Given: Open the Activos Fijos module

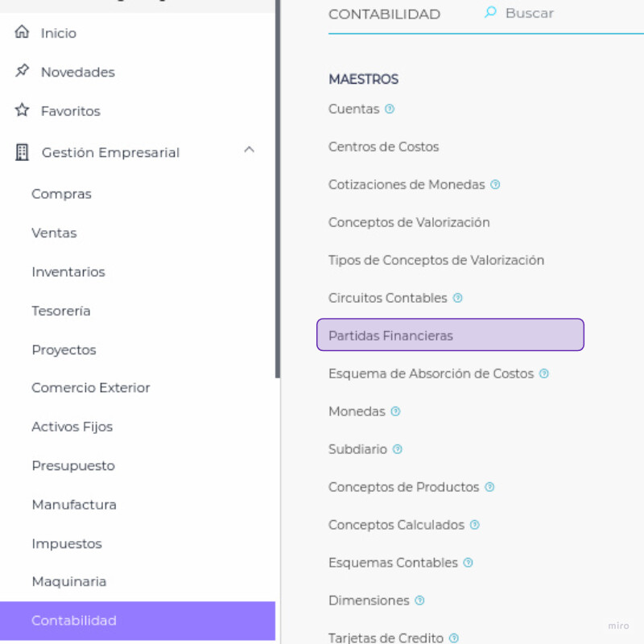Looking at the screenshot, I should [72, 427].
